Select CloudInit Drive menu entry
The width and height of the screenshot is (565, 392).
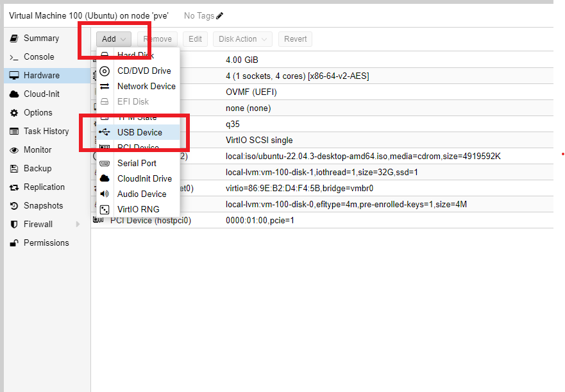click(138, 178)
